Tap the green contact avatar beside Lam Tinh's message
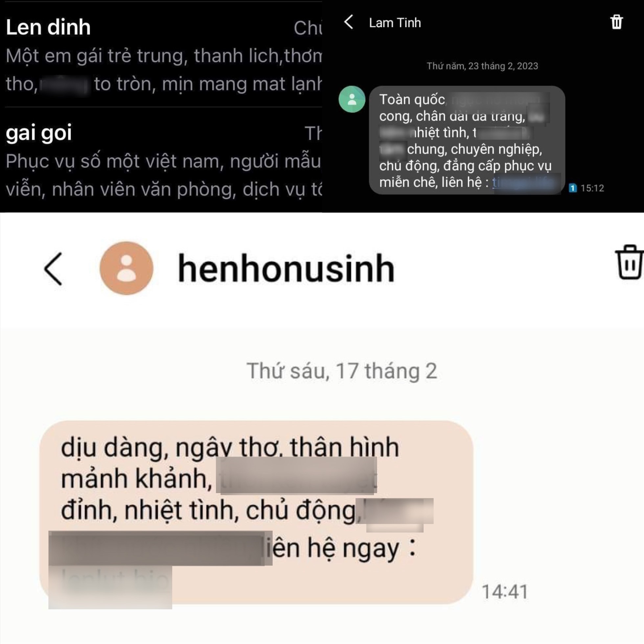644x644 pixels. [x=352, y=99]
